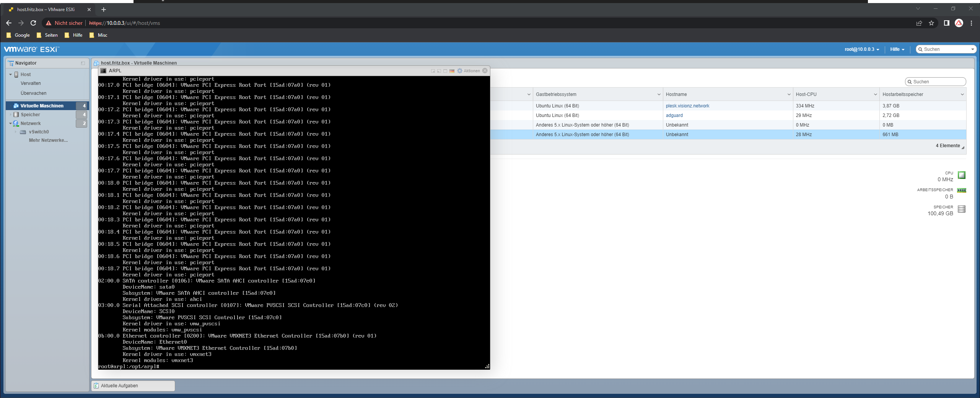Maximize the ARPL console view
The image size is (980, 398).
pos(445,71)
